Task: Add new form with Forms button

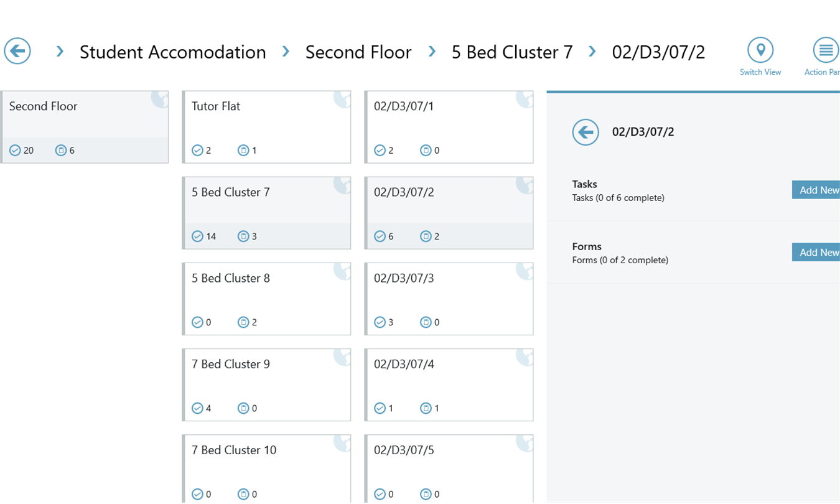Action: 818,253
